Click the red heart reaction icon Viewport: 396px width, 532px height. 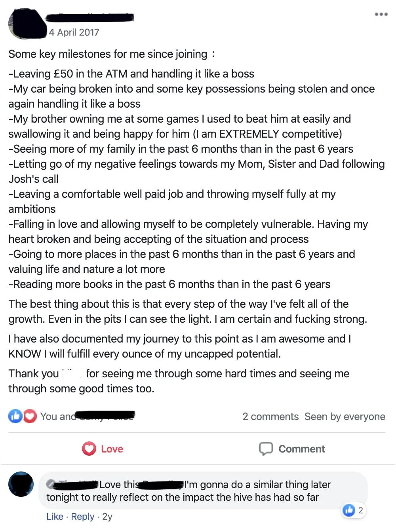30,416
